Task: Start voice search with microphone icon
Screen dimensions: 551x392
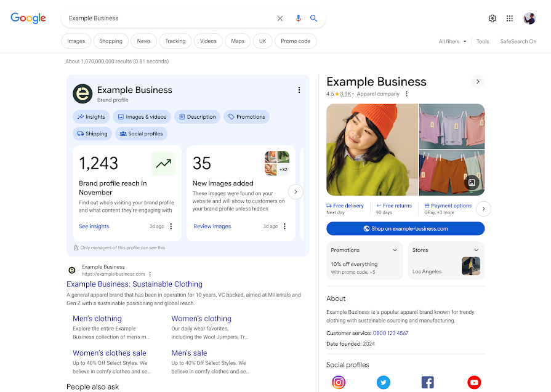Action: click(x=299, y=18)
